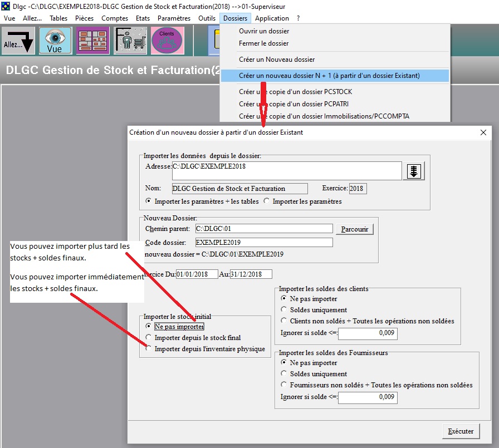
Task: Click the Dlgc application icon in title bar
Action: pos(6,6)
